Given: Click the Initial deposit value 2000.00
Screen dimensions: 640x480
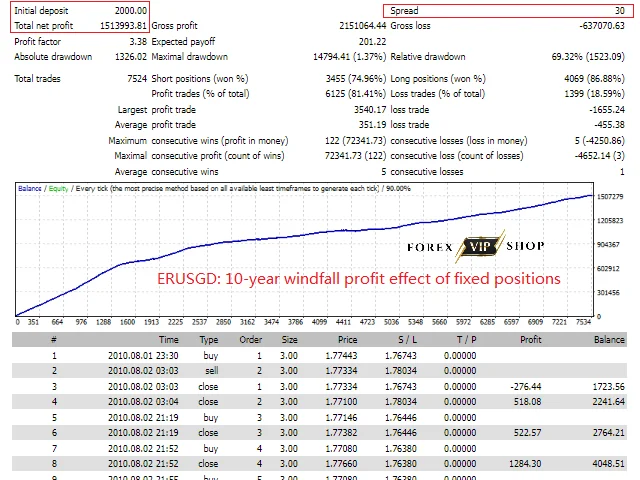Looking at the screenshot, I should click(131, 11).
